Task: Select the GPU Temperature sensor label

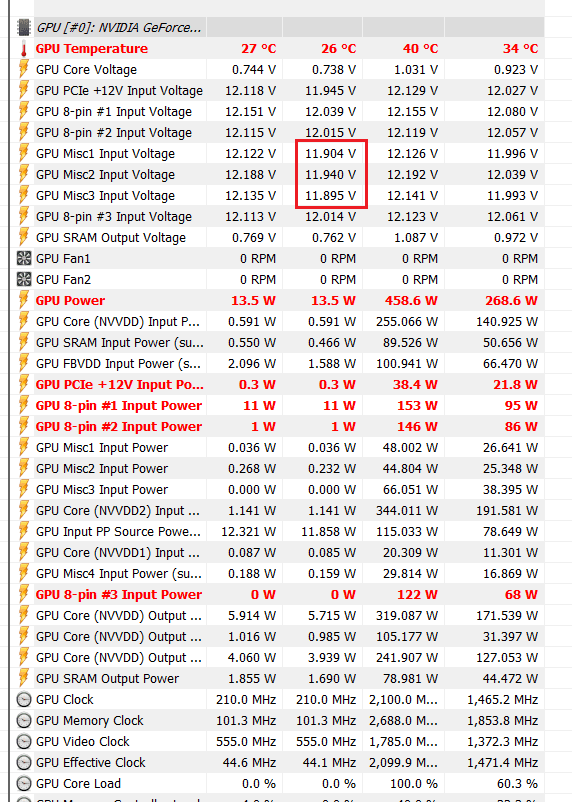Action: point(92,49)
